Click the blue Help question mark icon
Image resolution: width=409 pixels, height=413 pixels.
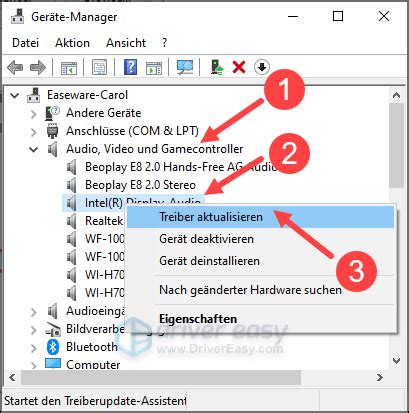[130, 67]
